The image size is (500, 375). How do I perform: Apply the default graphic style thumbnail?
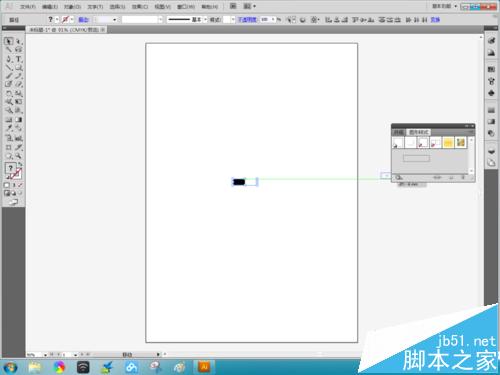[x=398, y=142]
